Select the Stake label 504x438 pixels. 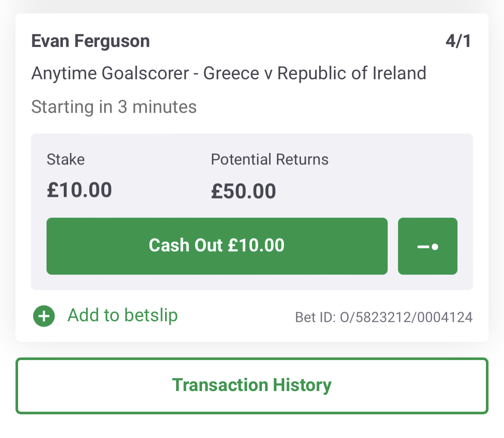coord(65,159)
